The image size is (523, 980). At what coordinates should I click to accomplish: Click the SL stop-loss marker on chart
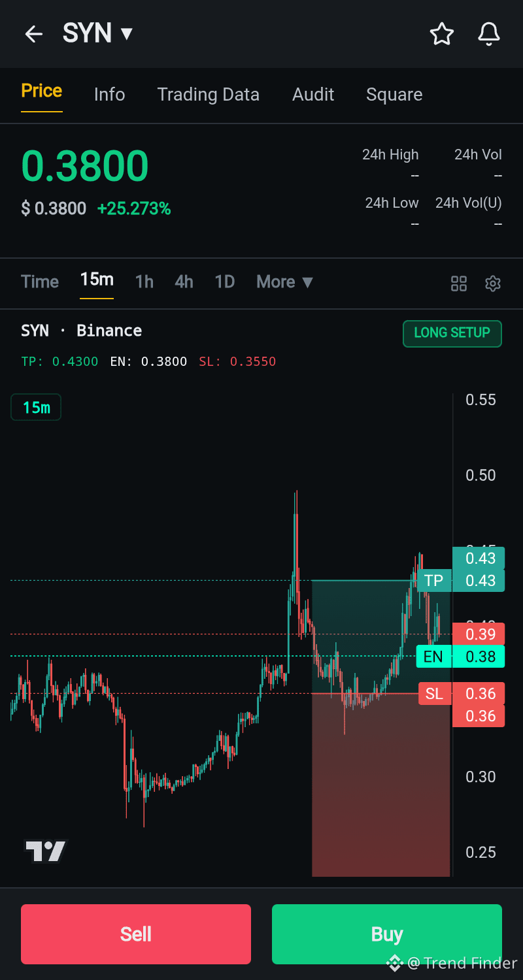(434, 694)
